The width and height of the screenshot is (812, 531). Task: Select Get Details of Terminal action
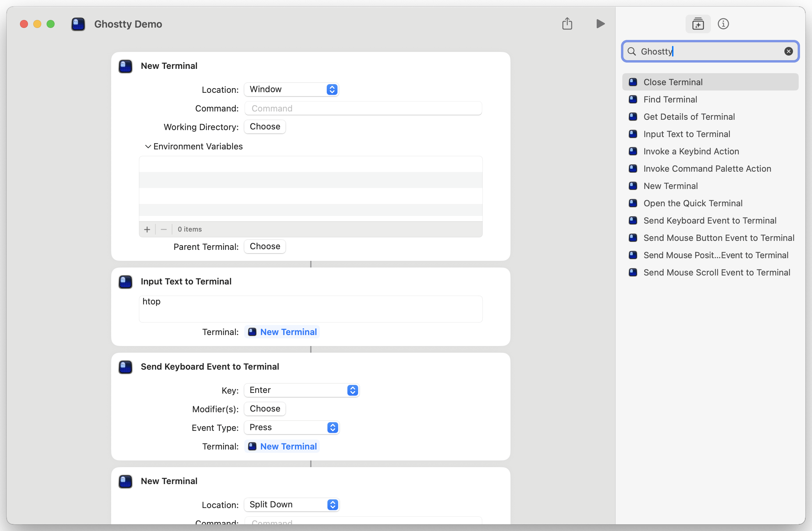(x=710, y=117)
